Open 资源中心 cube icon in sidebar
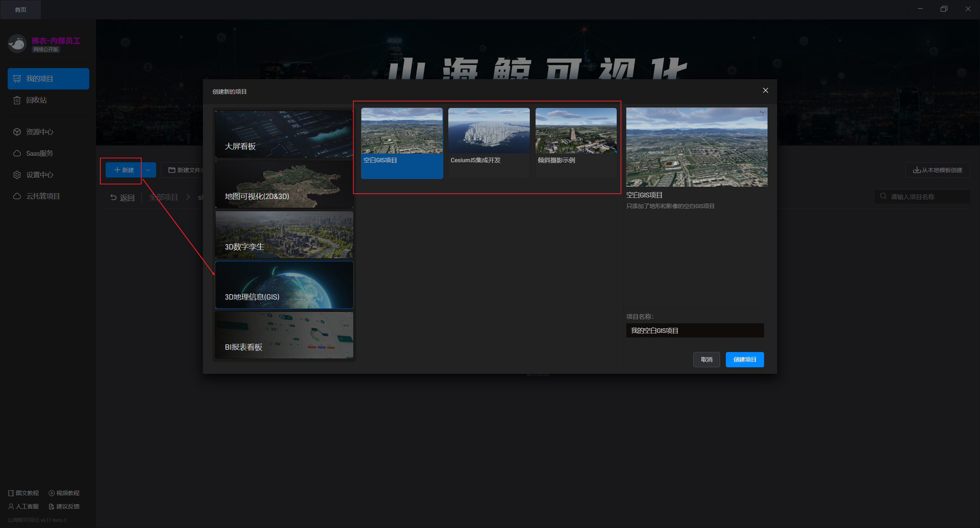The height and width of the screenshot is (528, 980). click(x=17, y=132)
